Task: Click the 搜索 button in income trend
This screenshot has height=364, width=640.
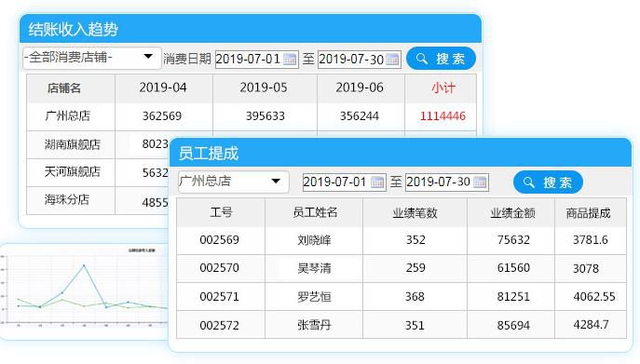Action: click(x=442, y=59)
